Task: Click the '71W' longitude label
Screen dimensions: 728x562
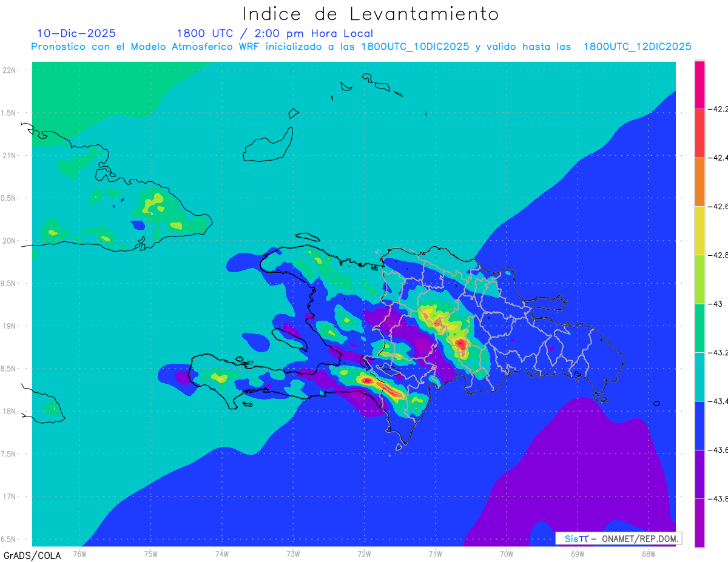Action: [x=435, y=554]
